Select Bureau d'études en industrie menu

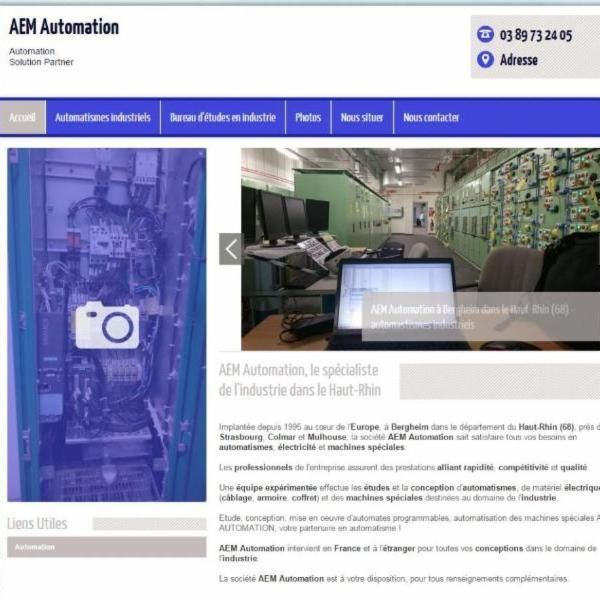click(223, 117)
